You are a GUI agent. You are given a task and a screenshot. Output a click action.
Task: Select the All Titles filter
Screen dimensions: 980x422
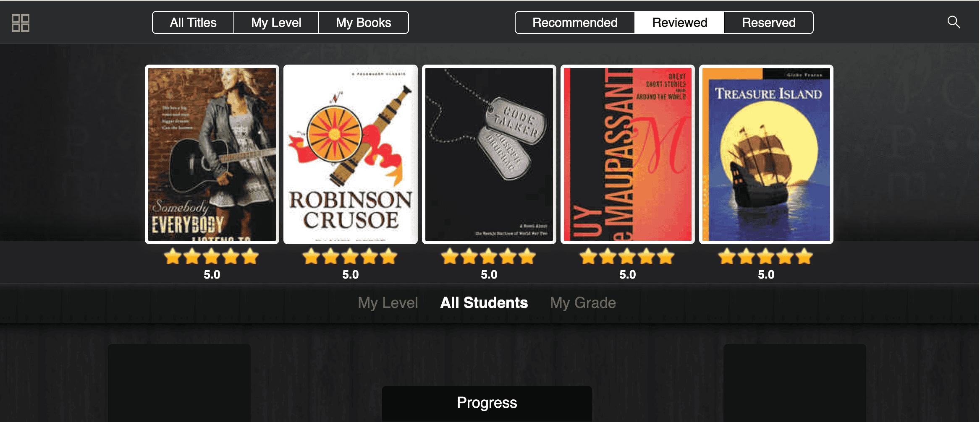click(x=193, y=23)
